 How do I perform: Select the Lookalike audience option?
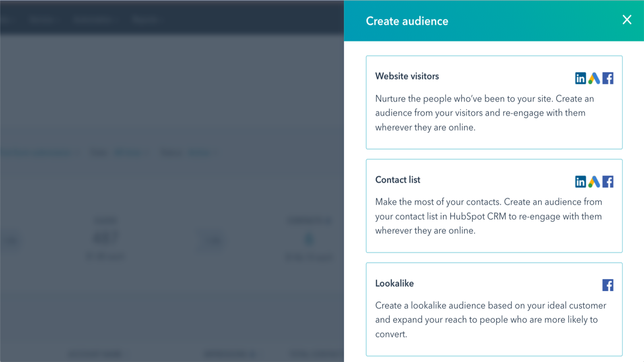[x=494, y=310]
